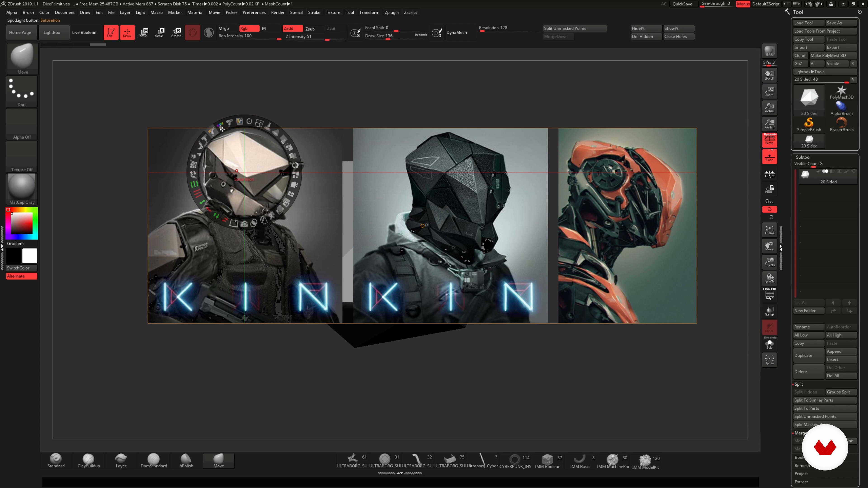This screenshot has width=868, height=488.
Task: Open the Texture Off picker
Action: pyautogui.click(x=22, y=157)
